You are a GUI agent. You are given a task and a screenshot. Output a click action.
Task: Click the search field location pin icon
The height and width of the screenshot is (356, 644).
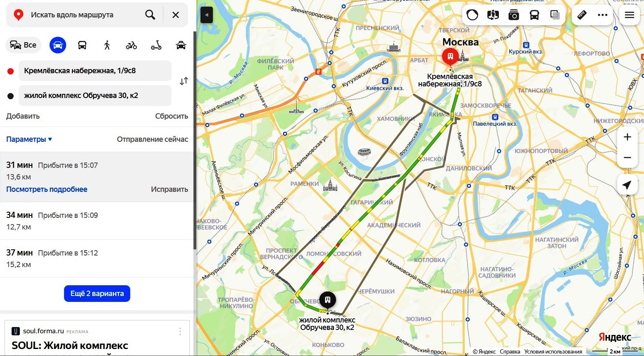tap(18, 15)
